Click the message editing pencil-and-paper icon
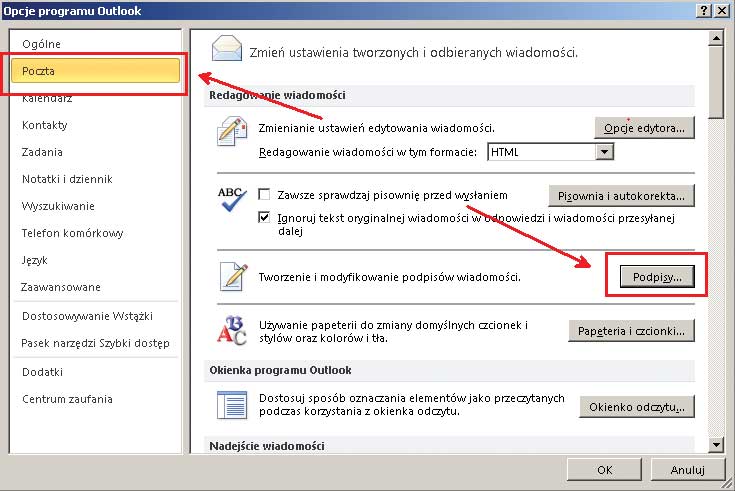Viewport: 735px width, 491px height. click(x=232, y=132)
